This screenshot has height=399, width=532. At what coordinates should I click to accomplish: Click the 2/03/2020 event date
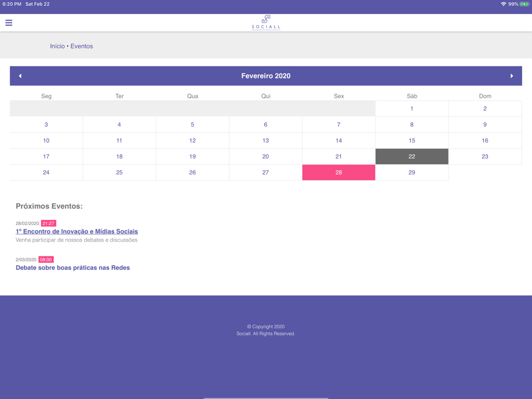pos(26,260)
